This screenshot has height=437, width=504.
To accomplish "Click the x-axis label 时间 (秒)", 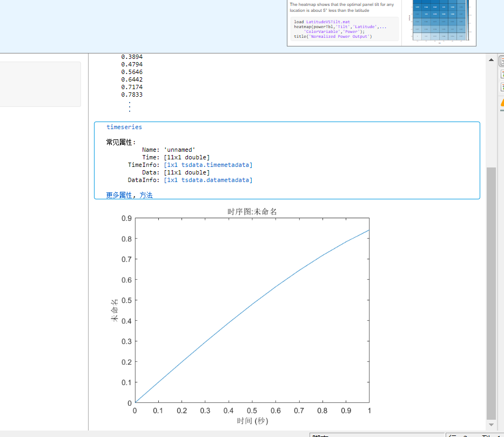I will coord(252,421).
